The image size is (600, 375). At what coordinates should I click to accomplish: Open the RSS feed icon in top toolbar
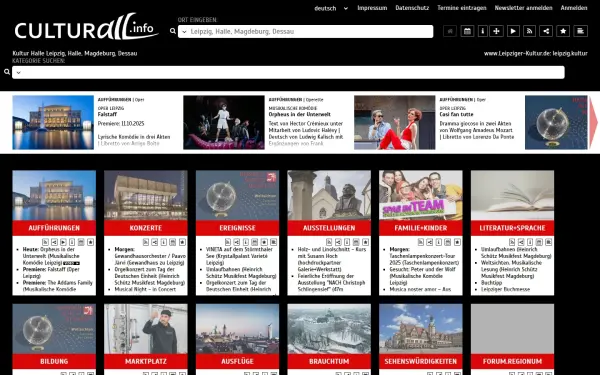tap(529, 31)
